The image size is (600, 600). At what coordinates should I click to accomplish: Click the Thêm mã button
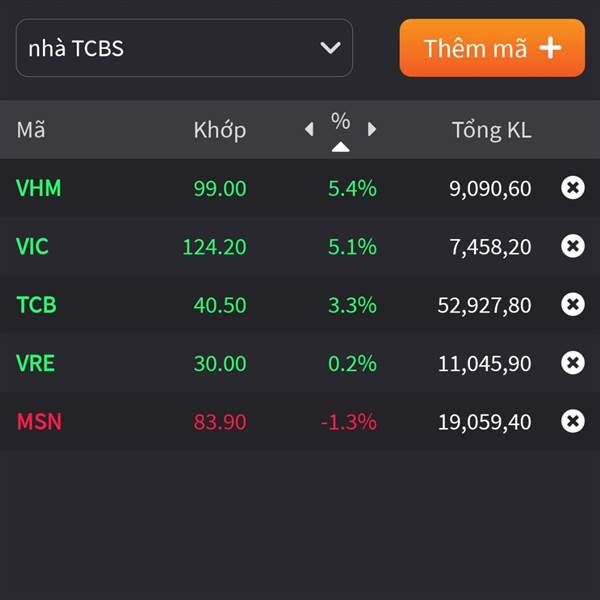[x=492, y=48]
